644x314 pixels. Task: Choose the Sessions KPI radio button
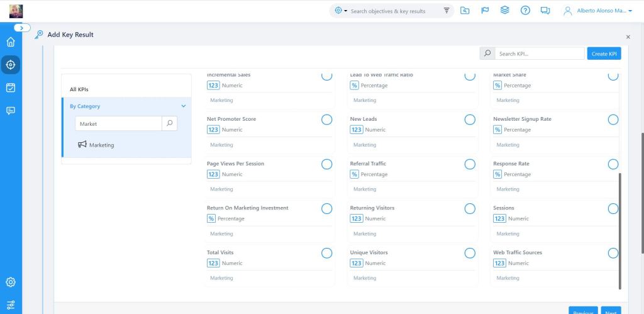click(613, 208)
